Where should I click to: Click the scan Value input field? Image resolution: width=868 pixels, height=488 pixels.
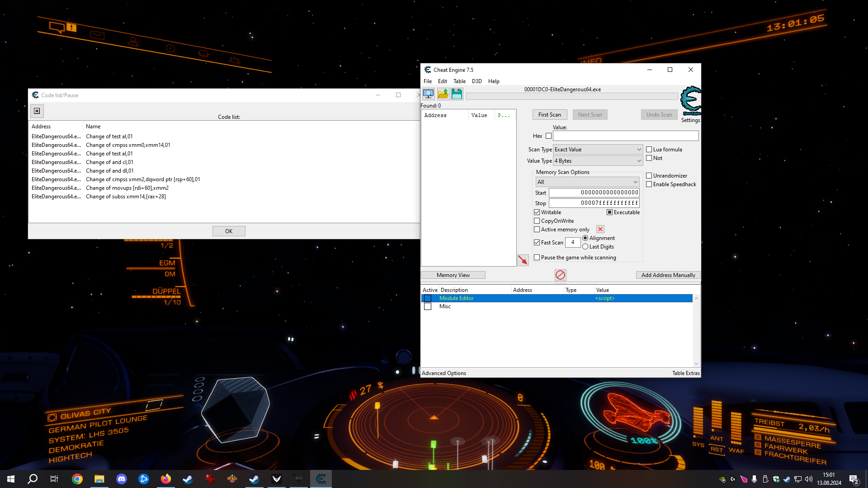(626, 136)
